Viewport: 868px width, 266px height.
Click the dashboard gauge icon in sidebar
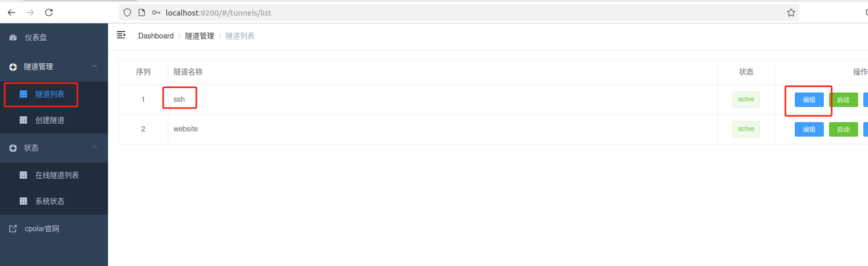(13, 37)
